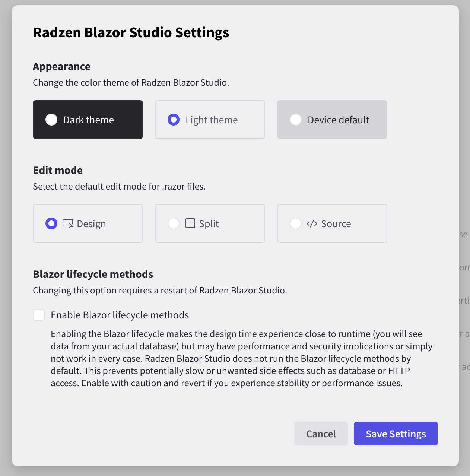The width and height of the screenshot is (470, 476).
Task: Click the Blazor lifecycle methods section heading
Action: coord(93,274)
